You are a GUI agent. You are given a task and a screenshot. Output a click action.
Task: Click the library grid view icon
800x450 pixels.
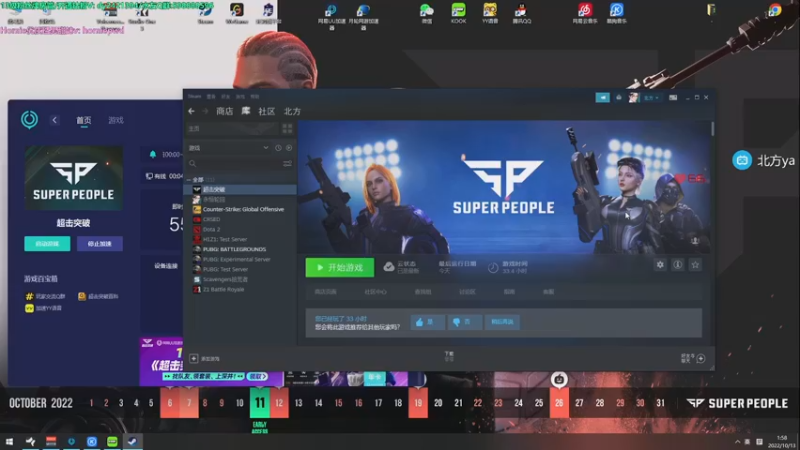point(287,129)
